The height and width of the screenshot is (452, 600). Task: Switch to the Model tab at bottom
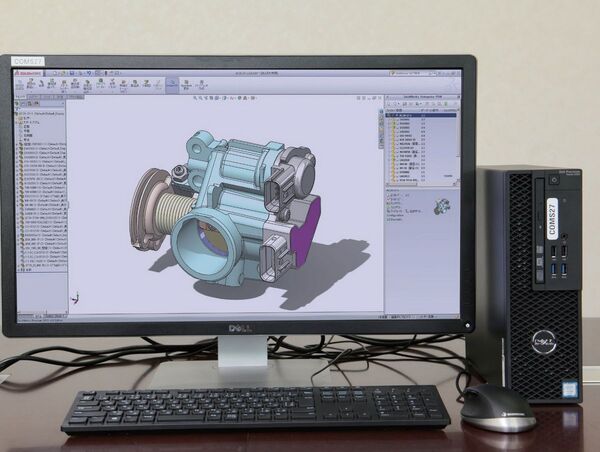tap(38, 316)
